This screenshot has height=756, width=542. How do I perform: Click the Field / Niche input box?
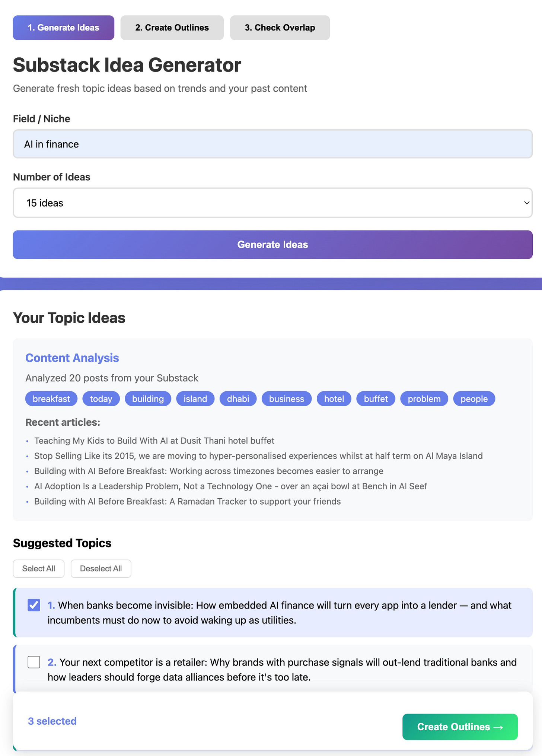coord(272,144)
